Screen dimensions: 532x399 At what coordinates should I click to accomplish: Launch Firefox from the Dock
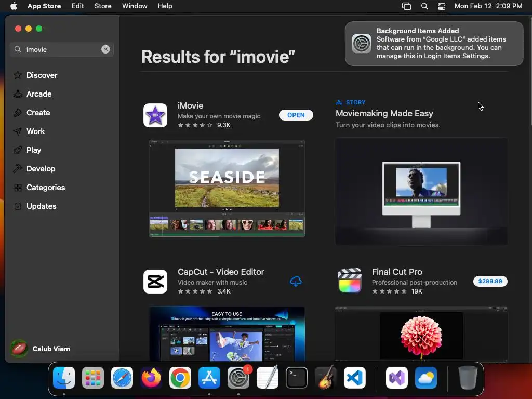click(x=151, y=378)
